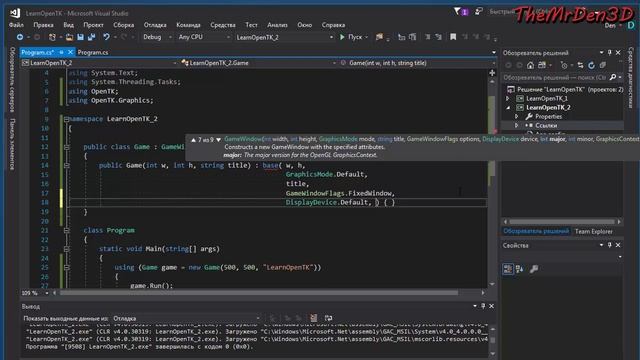Start debugging with the Пуск button
This screenshot has width=640, height=360.
click(351, 37)
